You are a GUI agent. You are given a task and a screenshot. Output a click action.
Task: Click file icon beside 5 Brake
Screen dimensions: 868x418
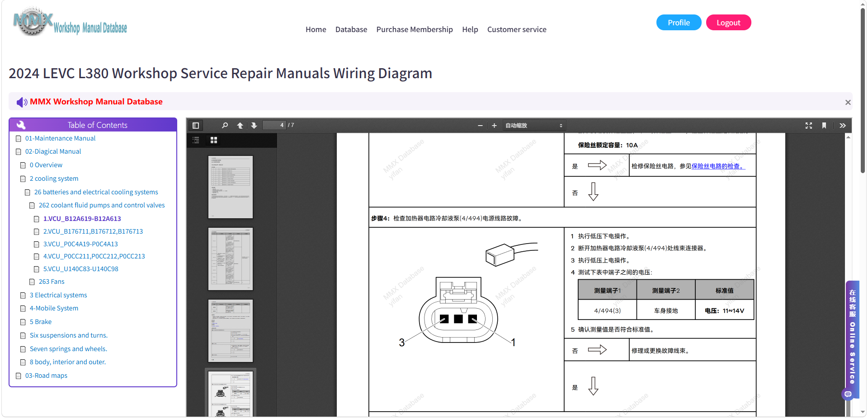coord(23,322)
